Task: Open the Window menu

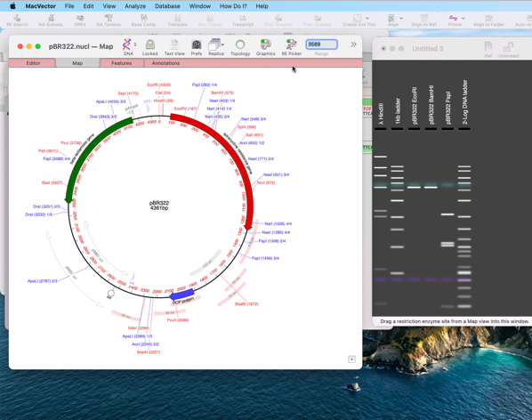Action: (200, 6)
